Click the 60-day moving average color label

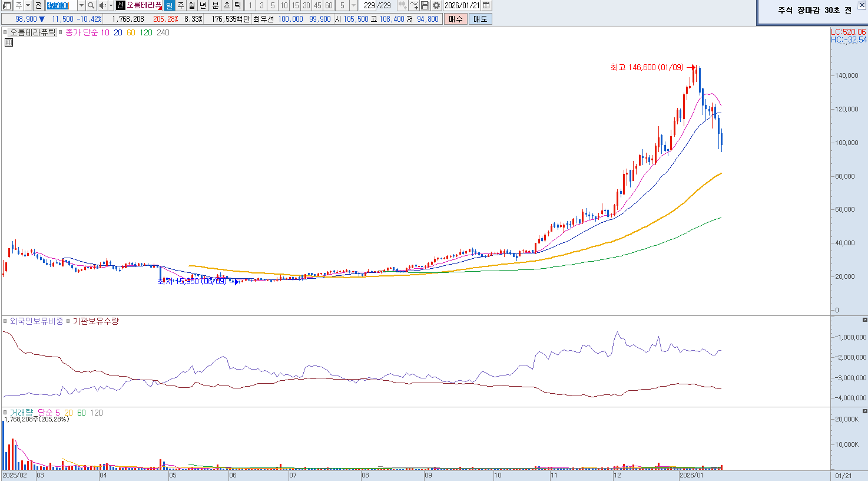(x=131, y=32)
